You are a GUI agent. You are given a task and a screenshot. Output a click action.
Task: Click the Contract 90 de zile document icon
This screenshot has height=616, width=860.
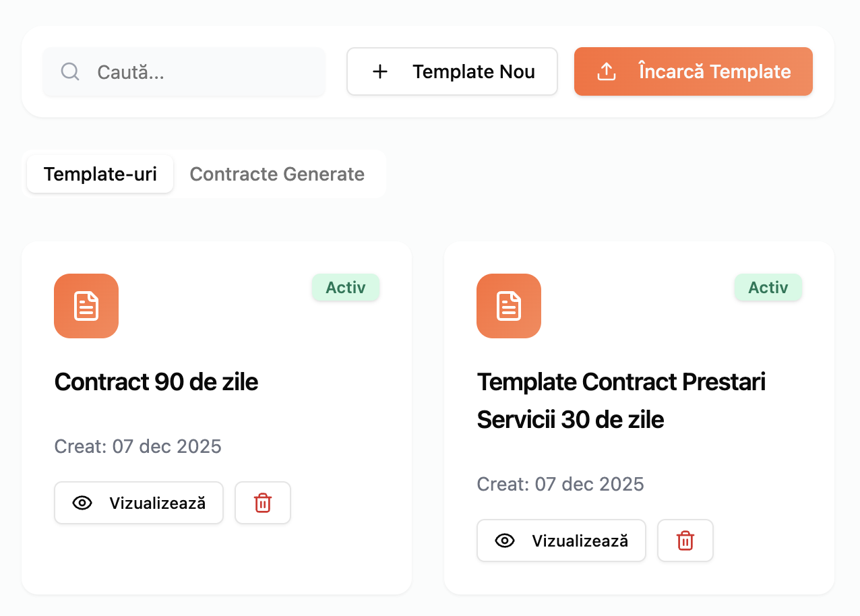(x=86, y=306)
